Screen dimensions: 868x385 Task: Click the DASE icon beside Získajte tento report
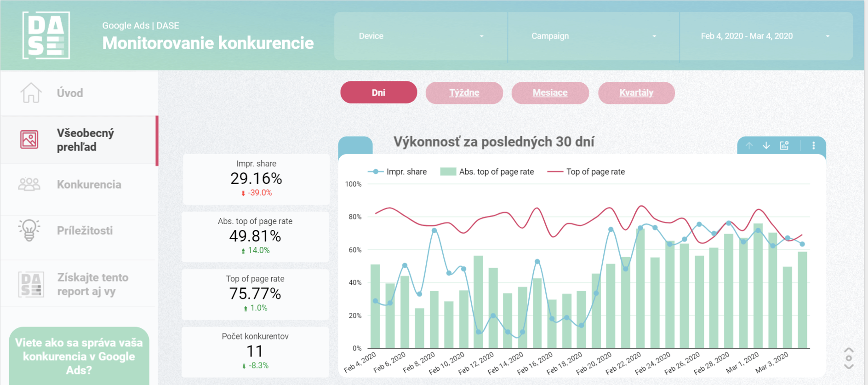click(31, 284)
